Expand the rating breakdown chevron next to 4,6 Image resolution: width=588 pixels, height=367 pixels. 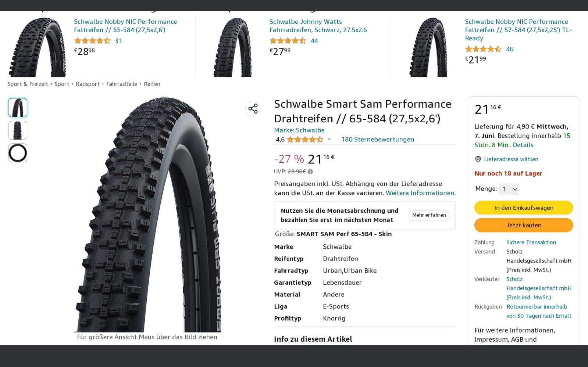click(x=329, y=139)
